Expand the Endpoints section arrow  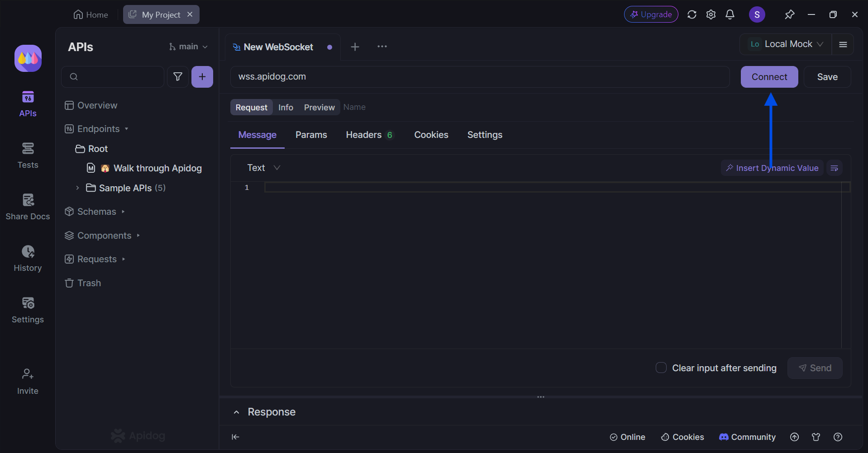[127, 129]
